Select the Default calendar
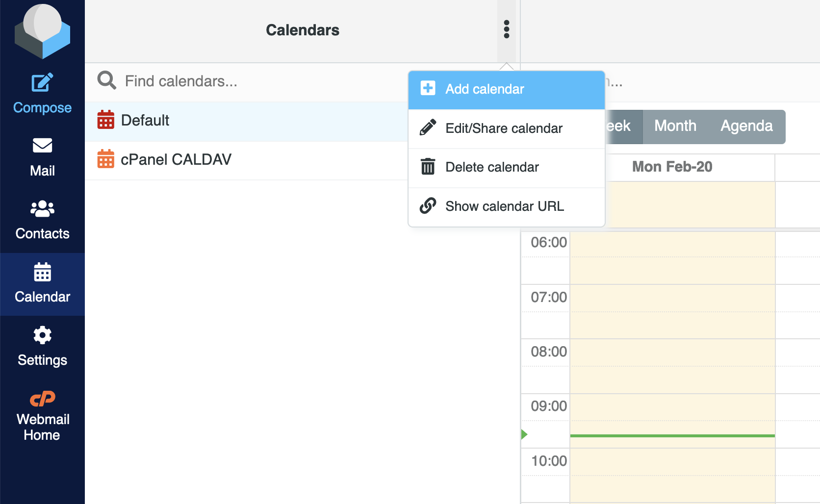 [145, 120]
